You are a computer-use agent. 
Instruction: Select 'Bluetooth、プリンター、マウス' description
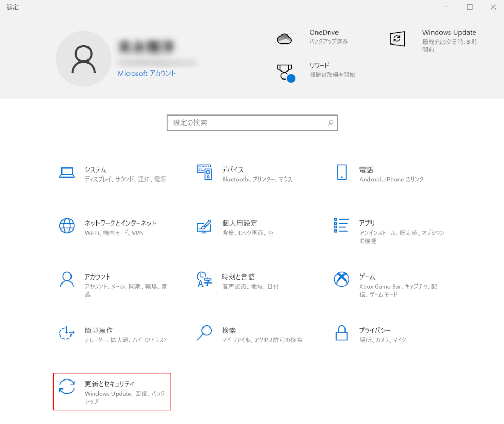(257, 179)
